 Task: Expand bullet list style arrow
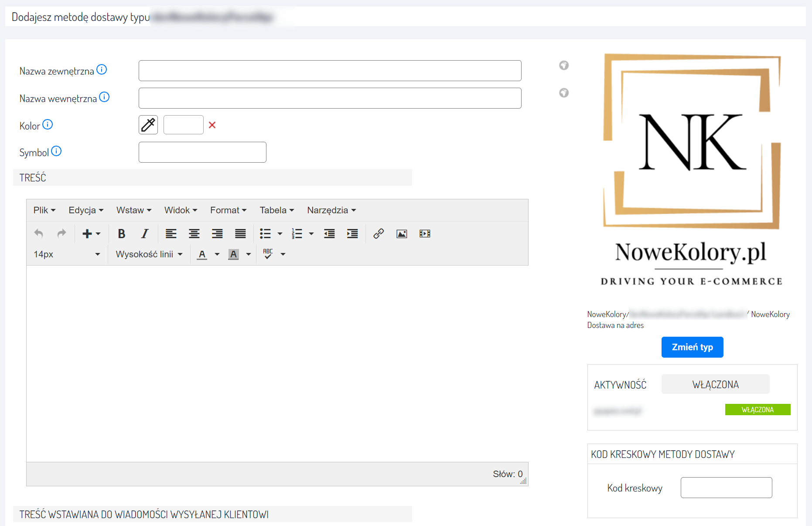click(280, 234)
